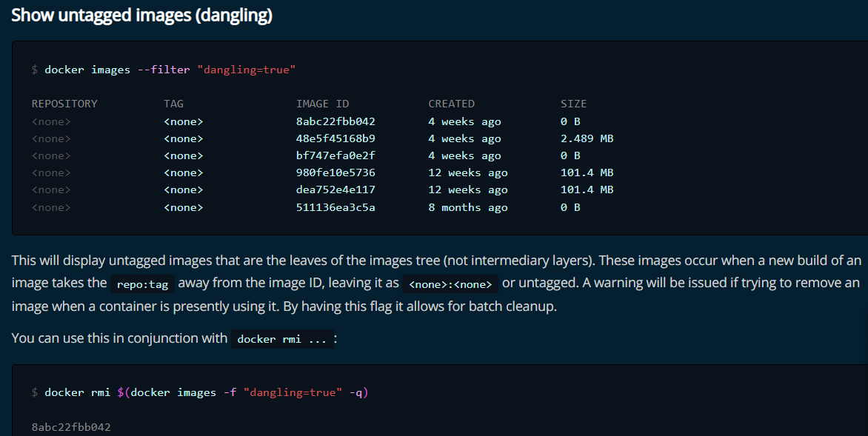
Task: Click the repository <none> in 511136ea3c5a row
Action: (52, 208)
